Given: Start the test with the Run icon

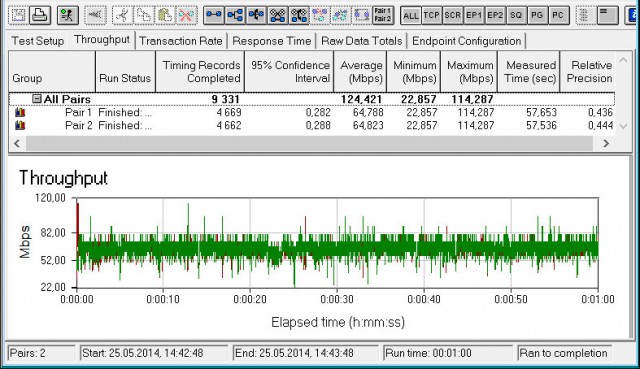Looking at the screenshot, I should click(x=67, y=15).
